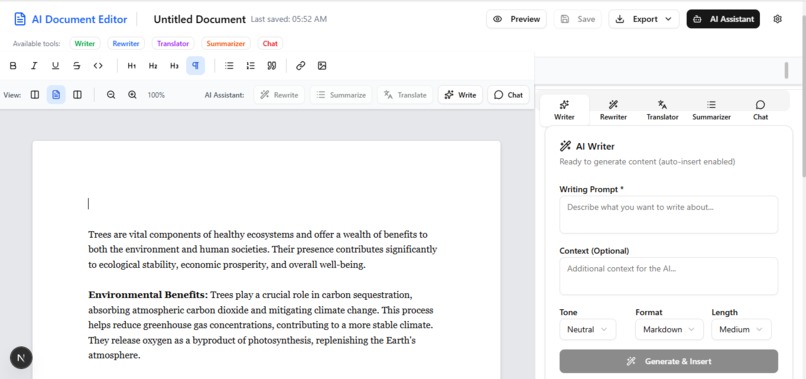Open document Preview
The width and height of the screenshot is (806, 379).
tap(517, 19)
